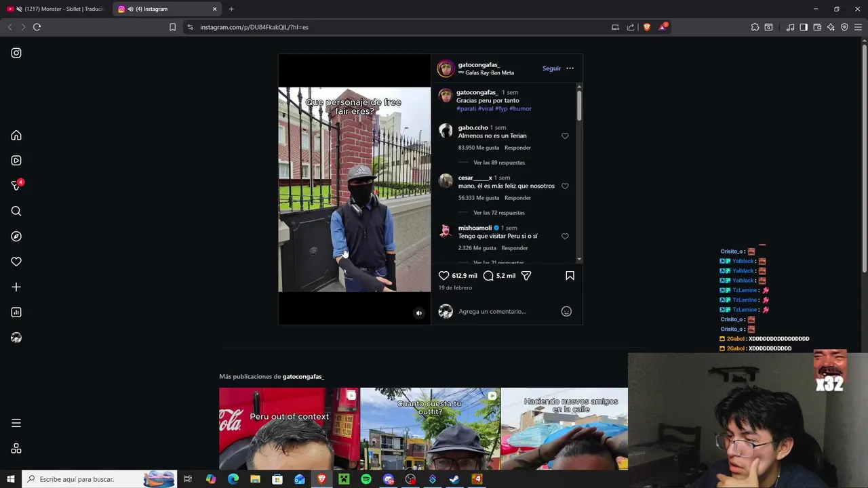
Task: Open the Dashboard chart icon in sidebar
Action: (x=16, y=312)
